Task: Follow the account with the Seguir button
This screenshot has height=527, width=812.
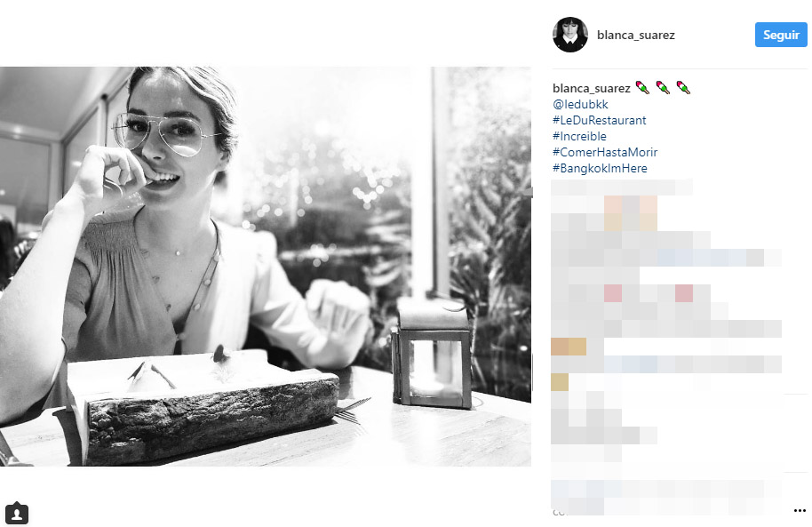Action: tap(781, 35)
